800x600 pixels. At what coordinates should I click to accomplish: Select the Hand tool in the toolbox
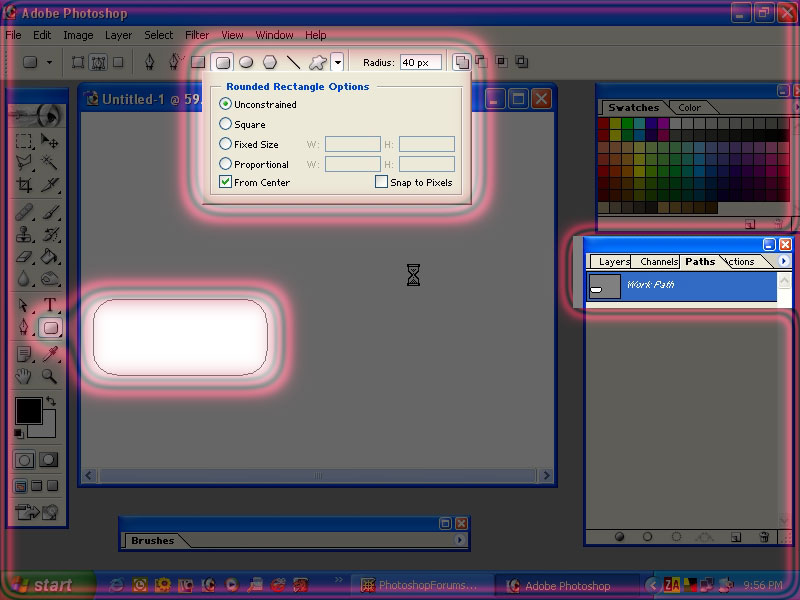(x=25, y=376)
